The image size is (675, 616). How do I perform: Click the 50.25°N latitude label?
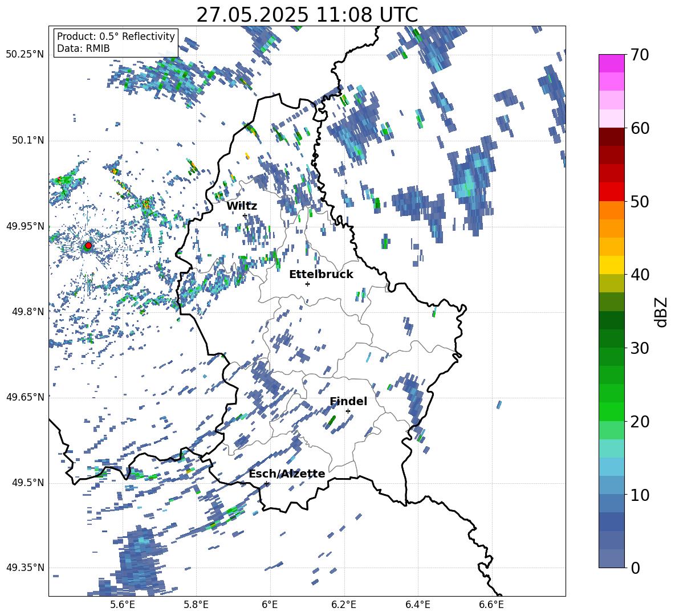[25, 55]
